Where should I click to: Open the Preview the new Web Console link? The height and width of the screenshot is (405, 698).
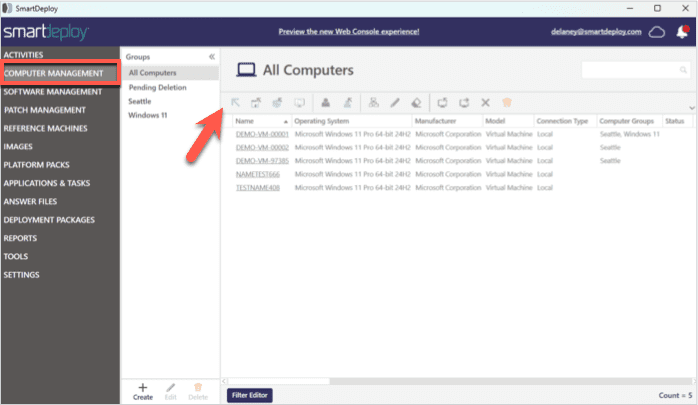[x=349, y=32]
